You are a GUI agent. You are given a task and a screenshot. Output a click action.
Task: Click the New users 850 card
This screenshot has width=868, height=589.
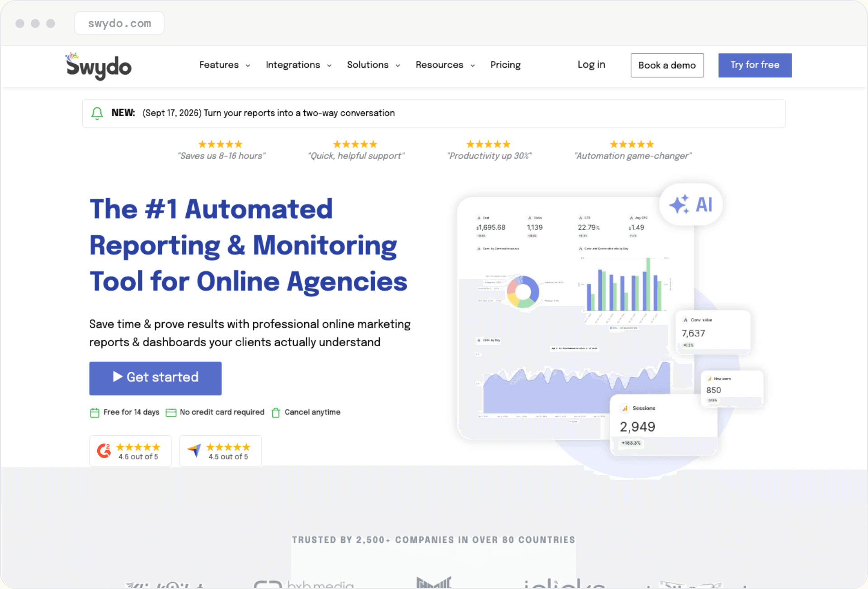pyautogui.click(x=732, y=389)
